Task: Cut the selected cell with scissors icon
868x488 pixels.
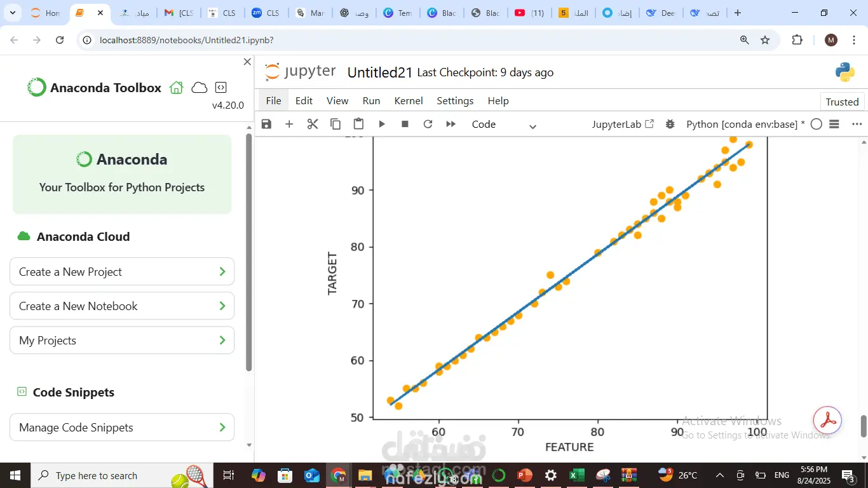Action: coord(313,124)
